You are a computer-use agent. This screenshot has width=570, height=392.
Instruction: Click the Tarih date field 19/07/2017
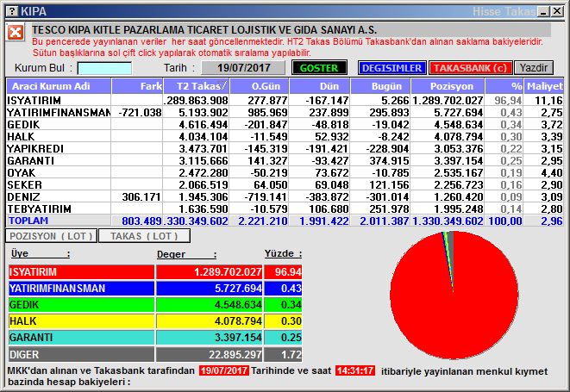click(243, 67)
